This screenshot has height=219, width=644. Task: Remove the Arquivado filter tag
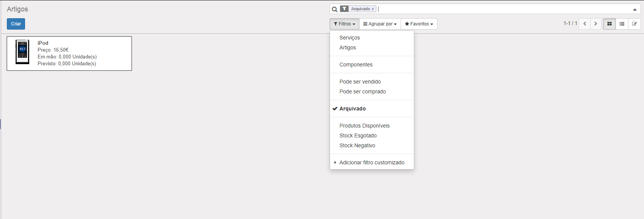pos(373,9)
